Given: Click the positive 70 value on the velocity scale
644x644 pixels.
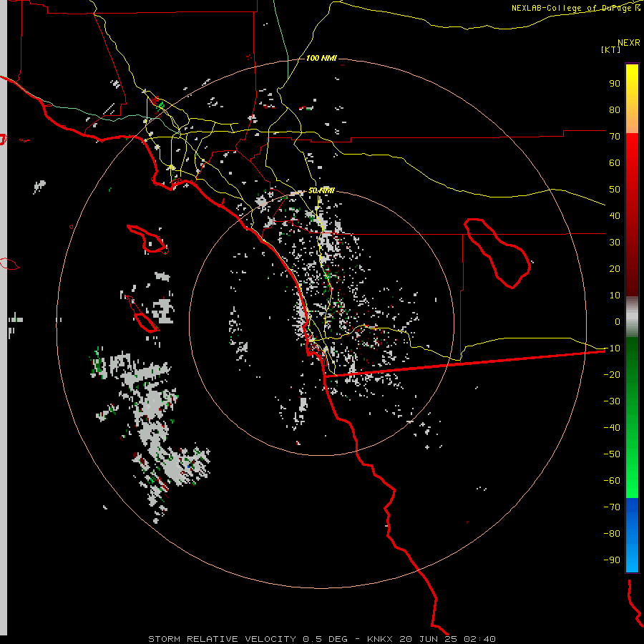Looking at the screenshot, I should (x=615, y=137).
